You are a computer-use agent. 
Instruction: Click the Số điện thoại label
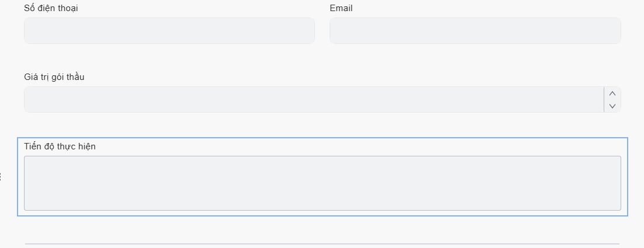51,8
